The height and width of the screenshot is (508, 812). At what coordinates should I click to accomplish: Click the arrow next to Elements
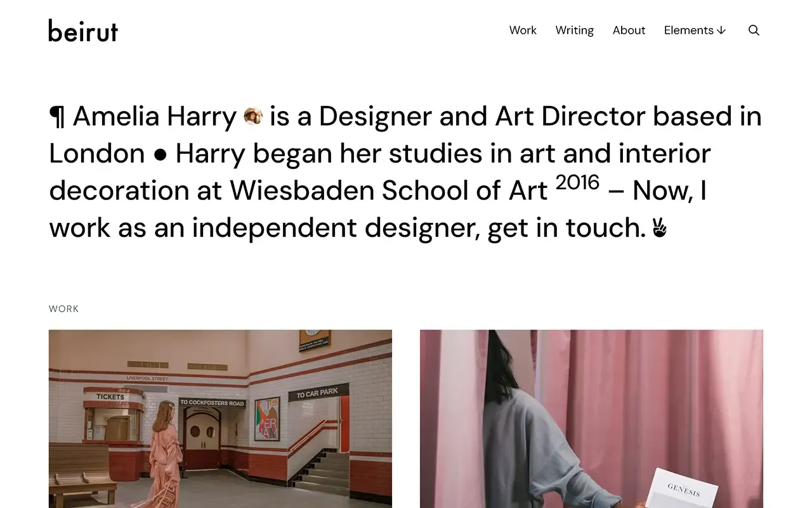pos(721,30)
